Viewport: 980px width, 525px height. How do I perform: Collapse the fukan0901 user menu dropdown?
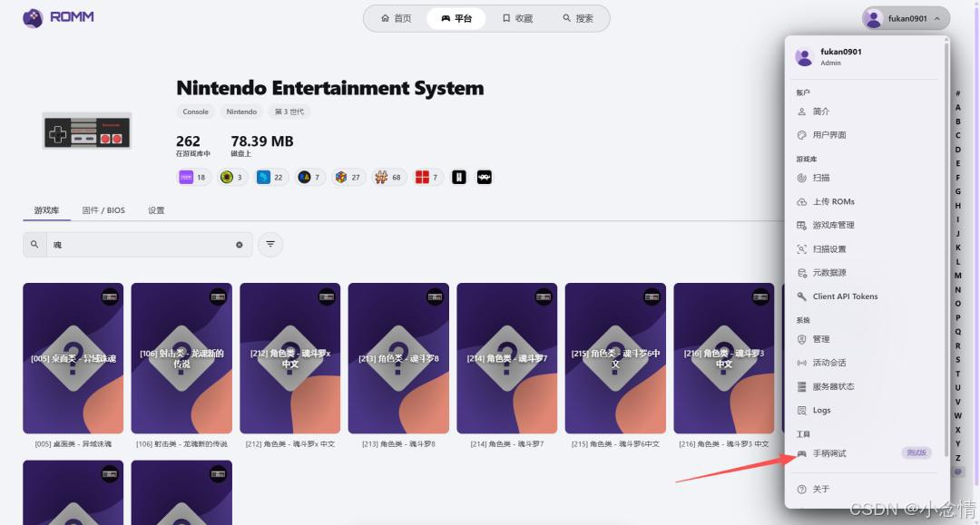906,18
